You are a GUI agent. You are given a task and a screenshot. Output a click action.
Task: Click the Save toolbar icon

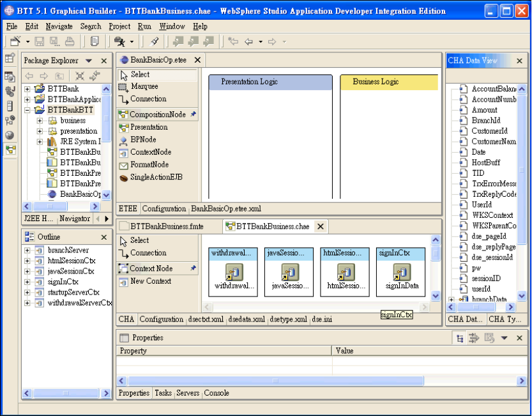coord(40,42)
